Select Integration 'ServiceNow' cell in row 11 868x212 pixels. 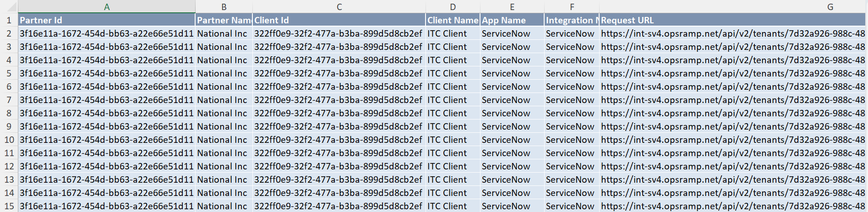tap(572, 153)
